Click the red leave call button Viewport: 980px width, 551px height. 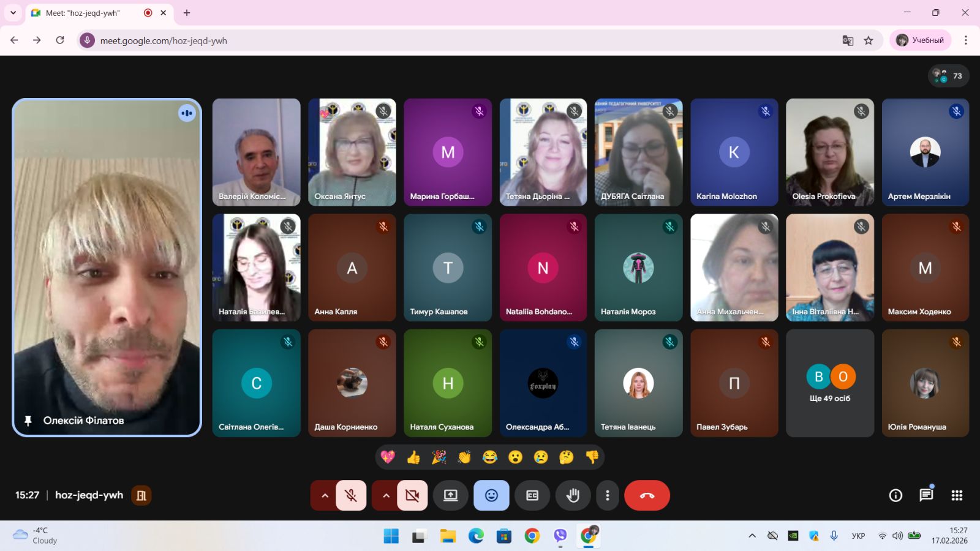[x=647, y=495]
